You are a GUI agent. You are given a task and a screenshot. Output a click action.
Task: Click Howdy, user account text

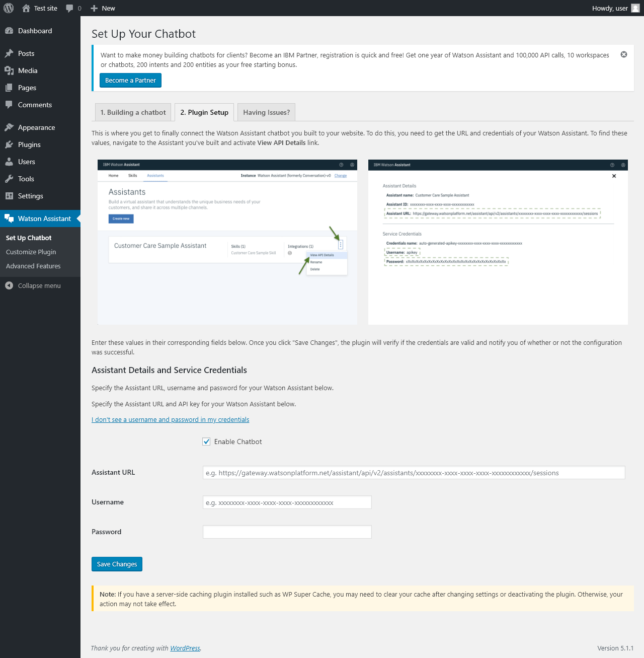tap(610, 8)
